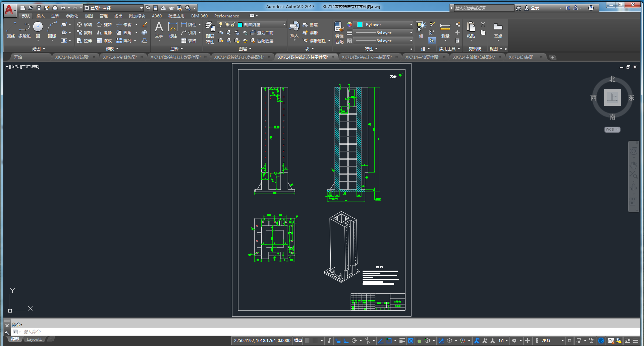The image size is (644, 346).
Task: Toggle 2D object snap in status bar
Action: coord(389,341)
